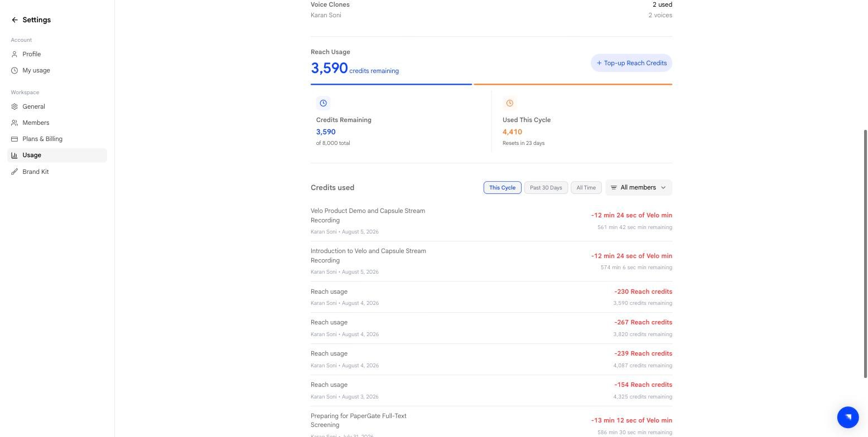868x437 pixels.
Task: Click the vertical page scrollbar
Action: (865, 254)
